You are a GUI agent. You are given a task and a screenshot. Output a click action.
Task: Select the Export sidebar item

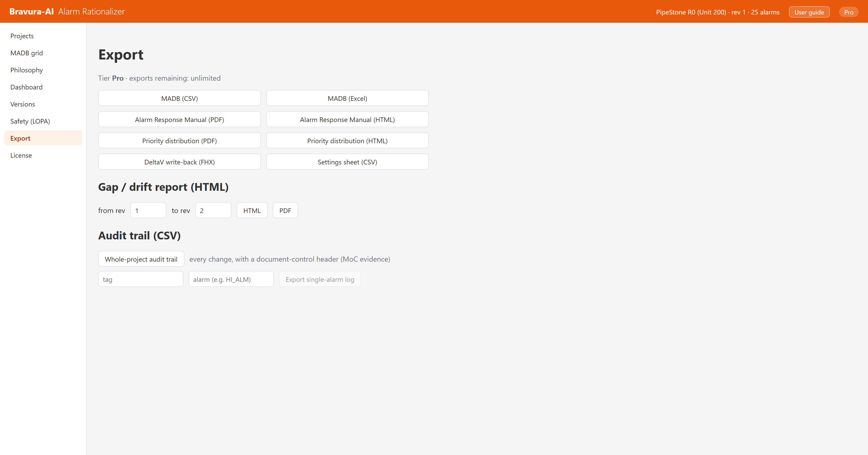(43, 138)
